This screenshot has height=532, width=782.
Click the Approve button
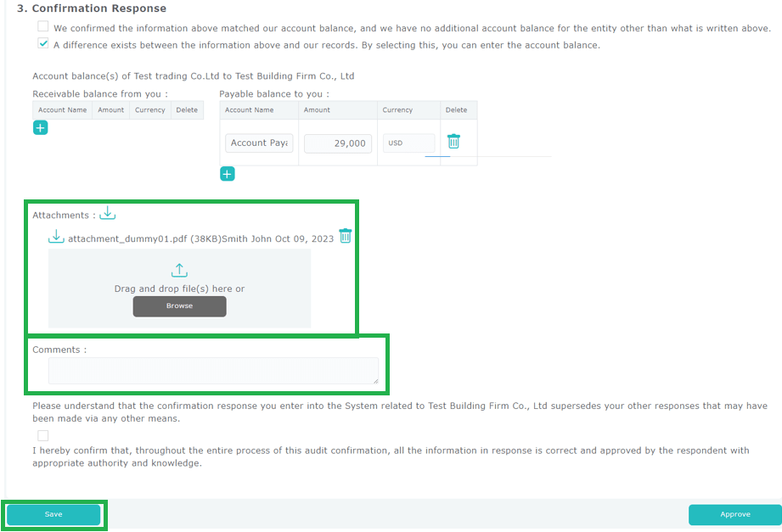734,514
